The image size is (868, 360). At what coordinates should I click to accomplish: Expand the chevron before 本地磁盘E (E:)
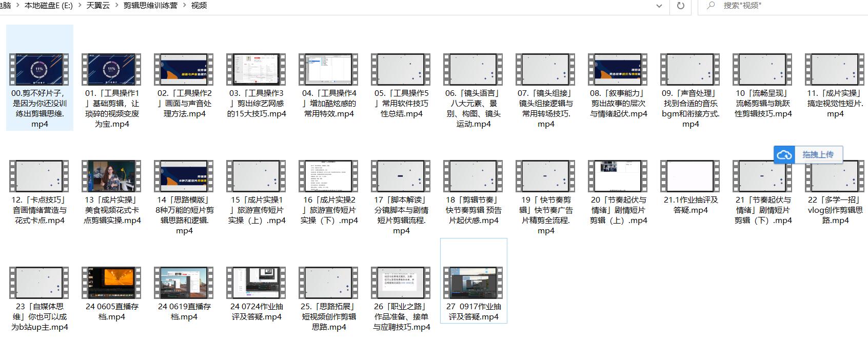(x=18, y=6)
